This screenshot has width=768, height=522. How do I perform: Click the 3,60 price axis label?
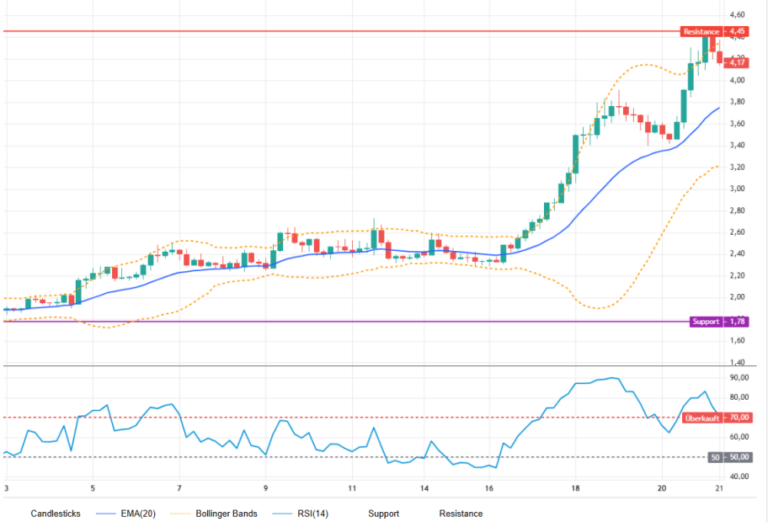(x=737, y=123)
